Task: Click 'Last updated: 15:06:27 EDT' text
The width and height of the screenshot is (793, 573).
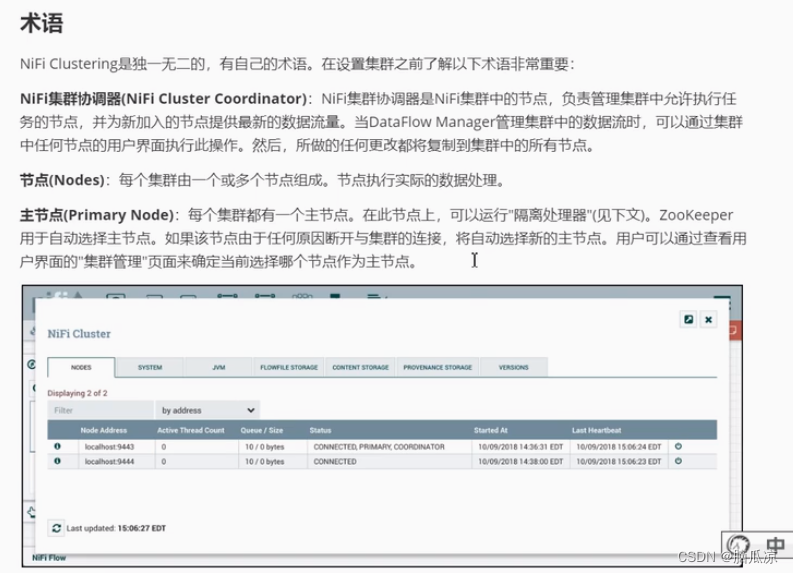Action: (116, 528)
